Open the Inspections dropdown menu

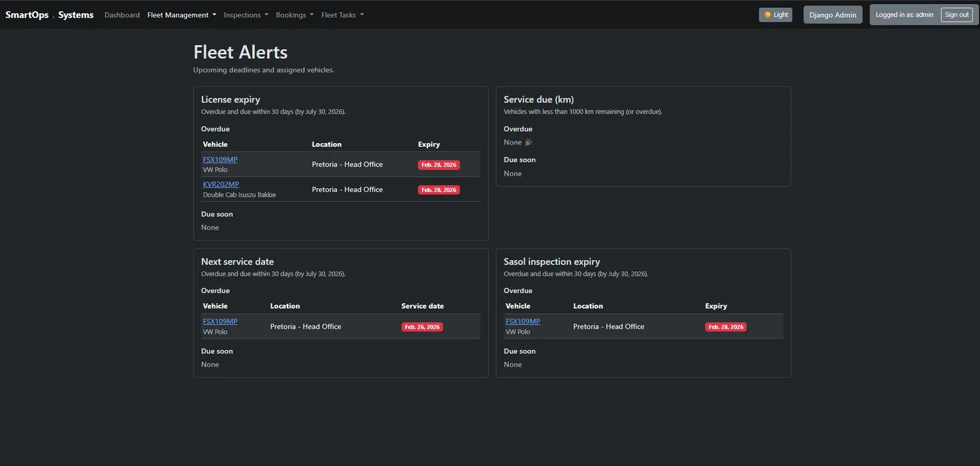click(246, 15)
